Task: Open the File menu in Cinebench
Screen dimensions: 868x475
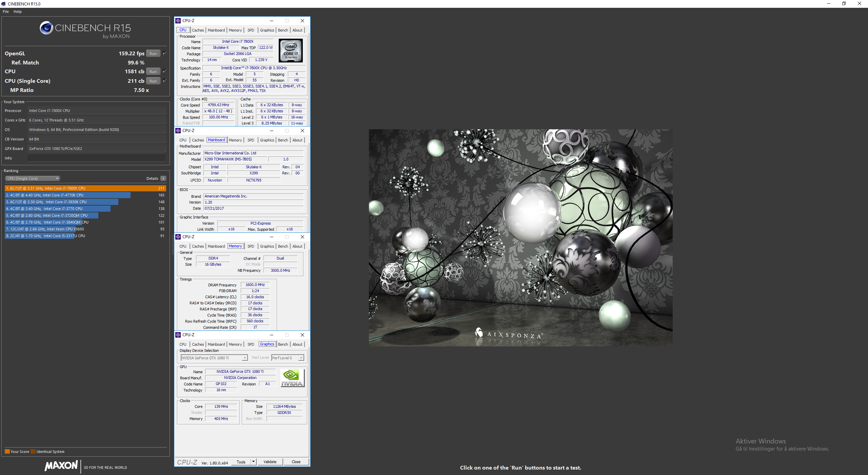Action: [6, 12]
